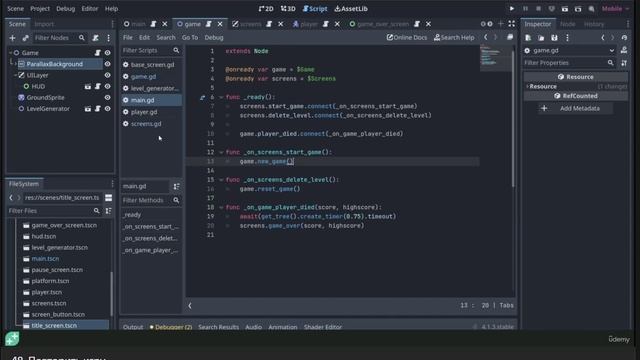Run the current scene
The width and height of the screenshot is (640, 360).
[x=565, y=9]
